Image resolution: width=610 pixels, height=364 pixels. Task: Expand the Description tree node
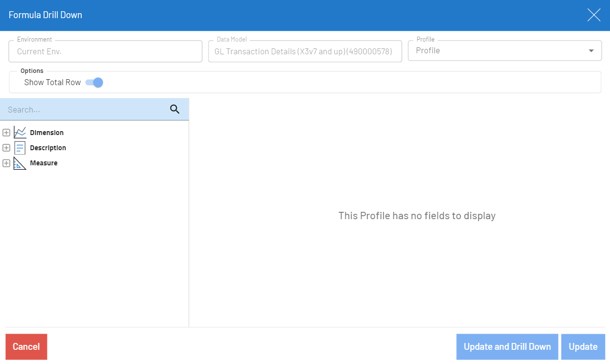click(x=6, y=148)
